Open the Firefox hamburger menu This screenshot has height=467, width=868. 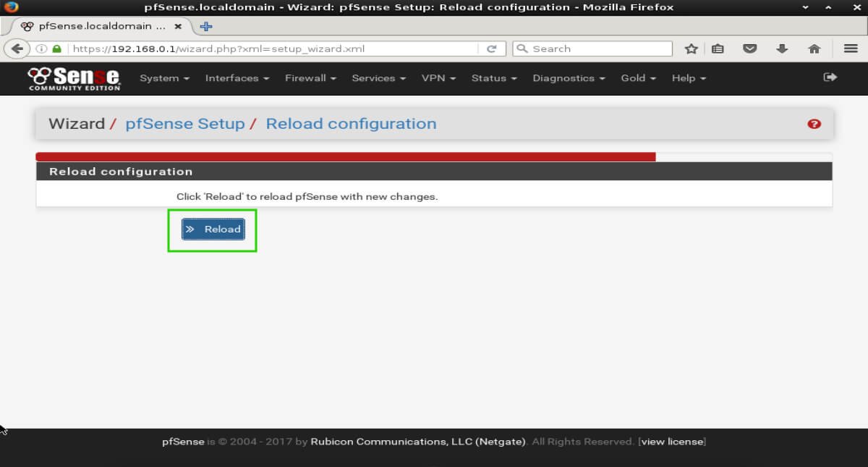[x=850, y=49]
